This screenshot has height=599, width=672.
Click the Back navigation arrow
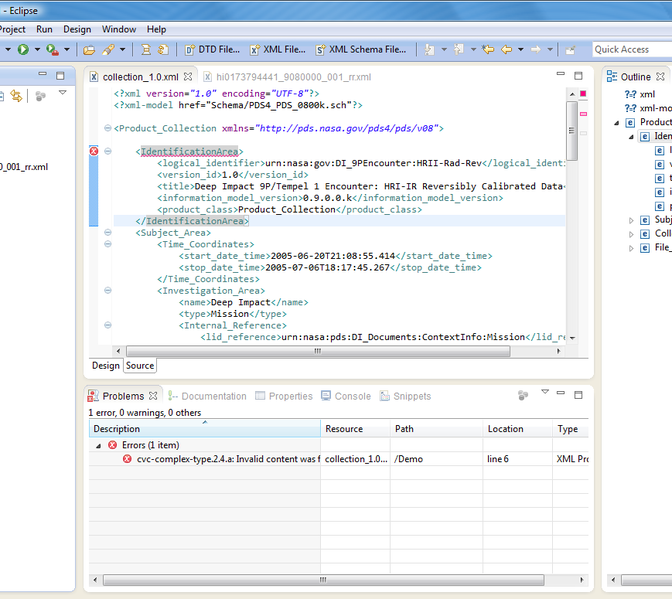coord(507,50)
